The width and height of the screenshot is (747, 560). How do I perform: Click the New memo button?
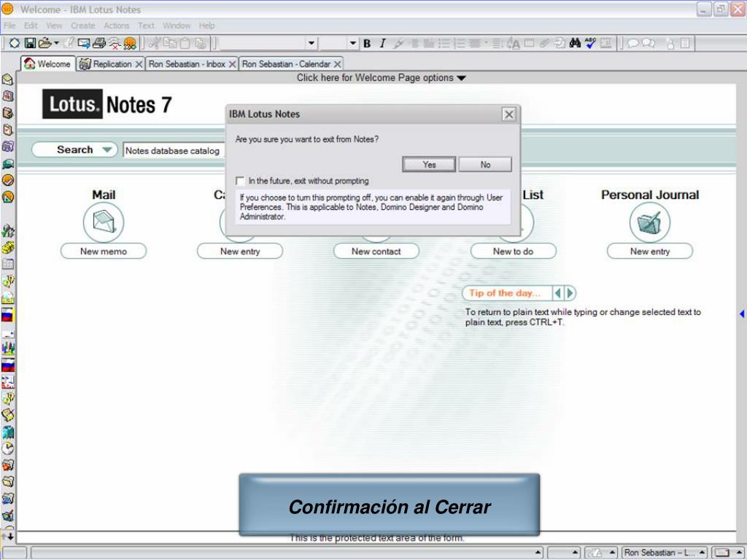pyautogui.click(x=104, y=251)
